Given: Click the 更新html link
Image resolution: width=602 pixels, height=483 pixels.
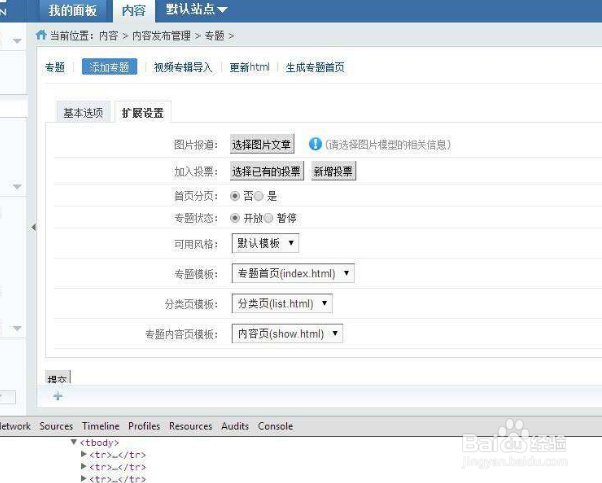Looking at the screenshot, I should (x=250, y=67).
